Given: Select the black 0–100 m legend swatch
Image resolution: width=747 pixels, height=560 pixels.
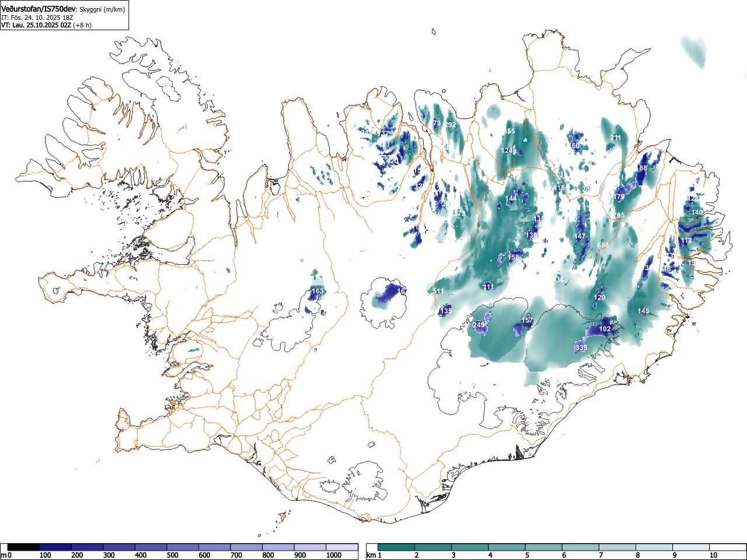Looking at the screenshot, I should click(24, 547).
